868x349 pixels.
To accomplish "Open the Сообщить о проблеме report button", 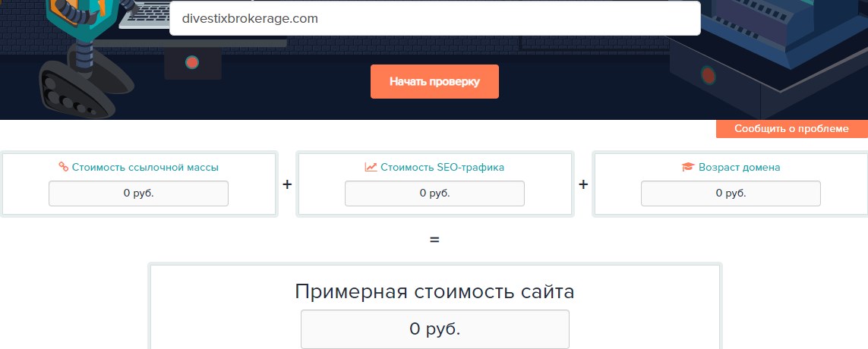I will 791,129.
